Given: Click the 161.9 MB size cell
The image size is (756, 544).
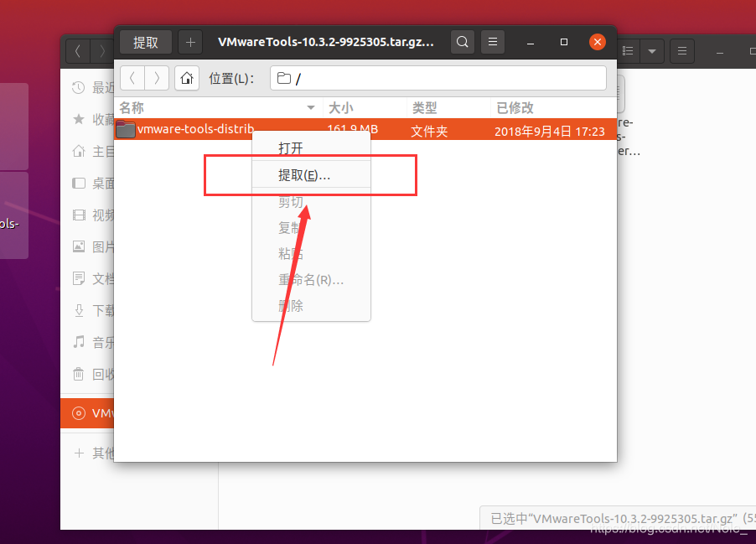Looking at the screenshot, I should tap(353, 129).
